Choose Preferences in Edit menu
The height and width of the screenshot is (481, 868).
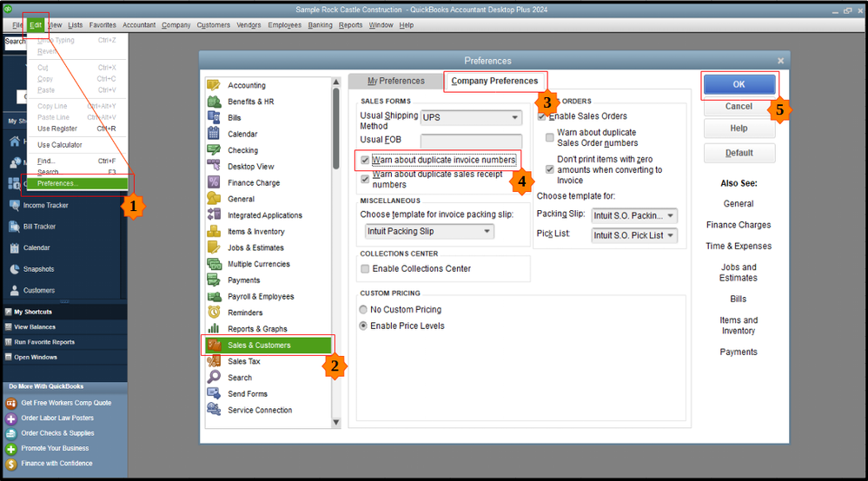(77, 183)
